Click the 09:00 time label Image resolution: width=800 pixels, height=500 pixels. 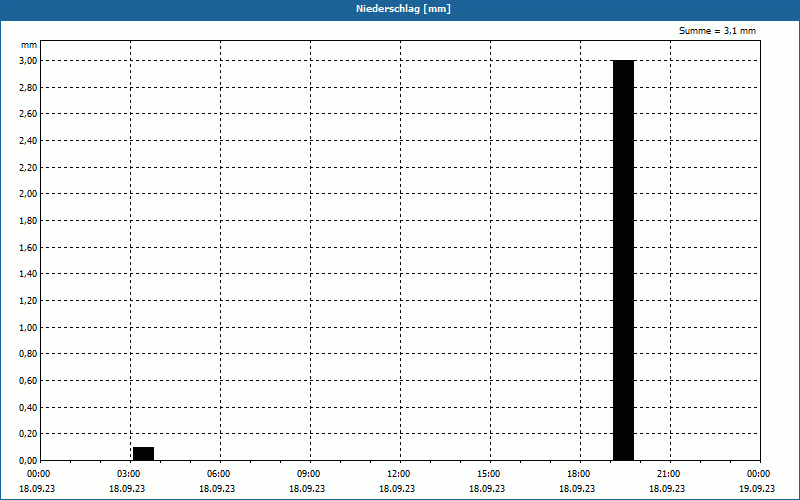[x=308, y=474]
